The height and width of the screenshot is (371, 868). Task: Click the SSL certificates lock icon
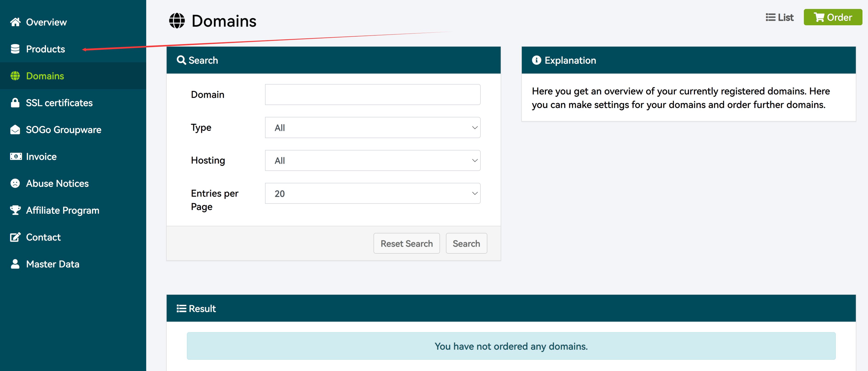15,103
